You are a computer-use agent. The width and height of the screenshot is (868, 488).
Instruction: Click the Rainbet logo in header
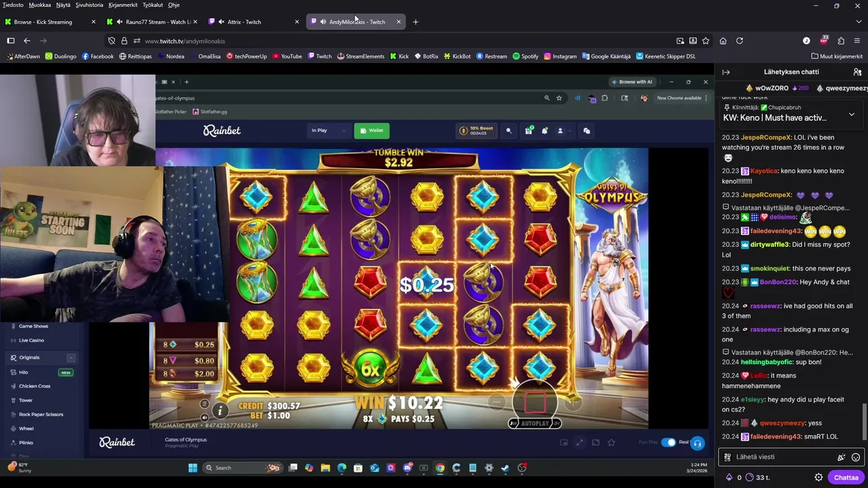(x=222, y=130)
